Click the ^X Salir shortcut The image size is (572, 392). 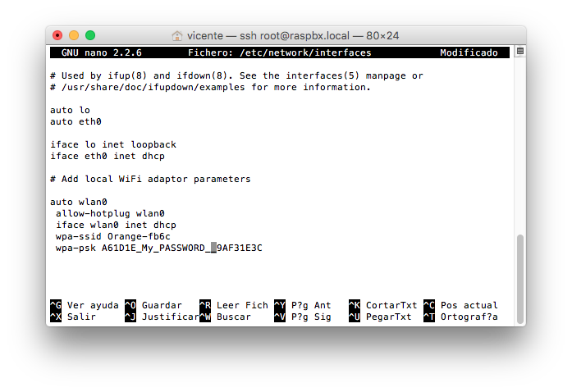coord(73,317)
